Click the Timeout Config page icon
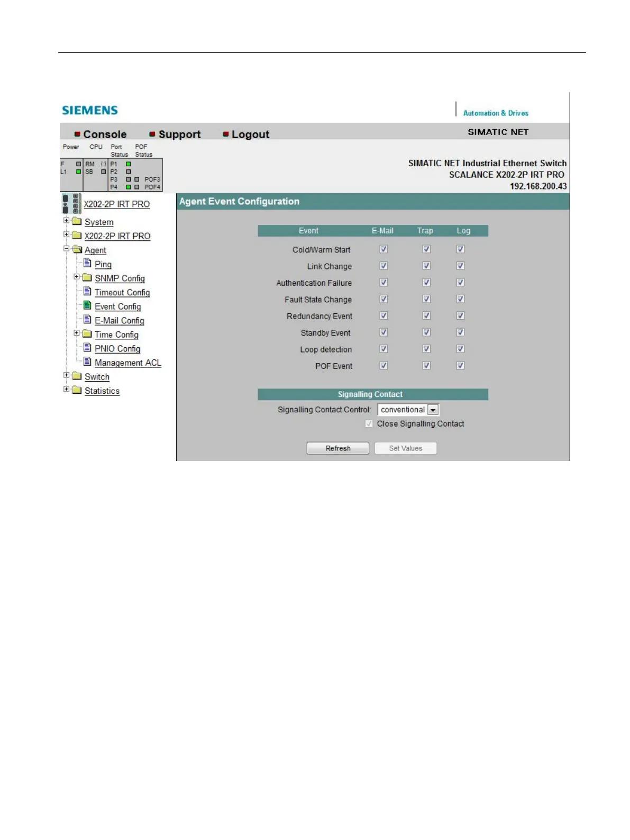Image resolution: width=630 pixels, height=840 pixels. pos(88,291)
